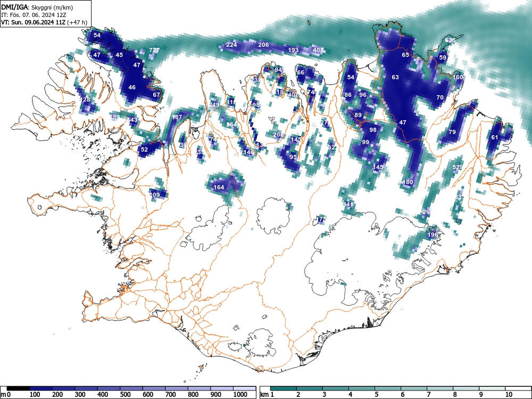Click the visibility value '52' on the map
The height and width of the screenshot is (399, 532).
(144, 149)
